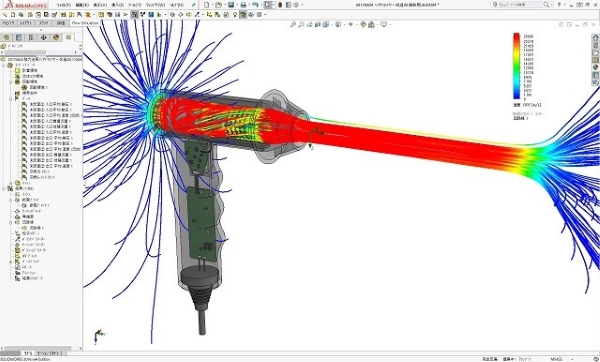Click the task pane home icon
Image resolution: width=600 pixels, height=362 pixels.
[x=596, y=38]
